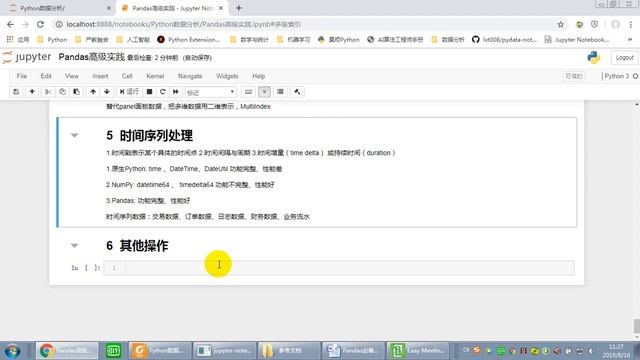Switch to Chrome in the taskbar

click(x=67, y=351)
